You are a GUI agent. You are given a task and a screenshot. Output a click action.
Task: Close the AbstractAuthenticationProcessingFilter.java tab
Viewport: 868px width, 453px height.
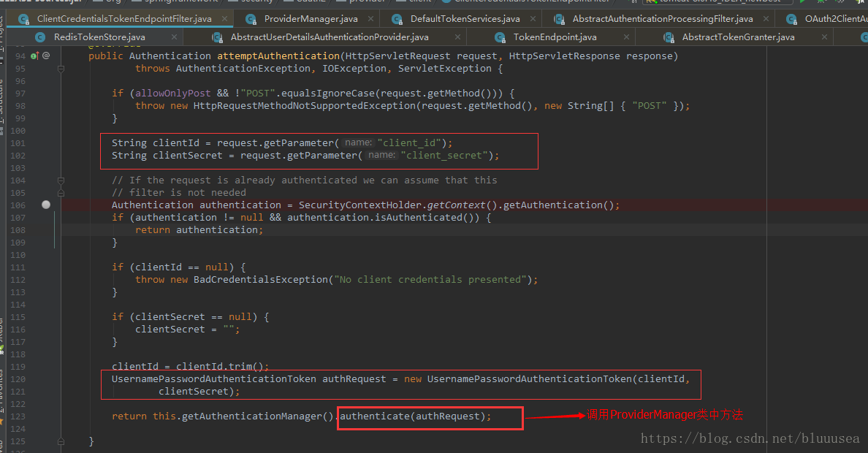[x=766, y=18]
